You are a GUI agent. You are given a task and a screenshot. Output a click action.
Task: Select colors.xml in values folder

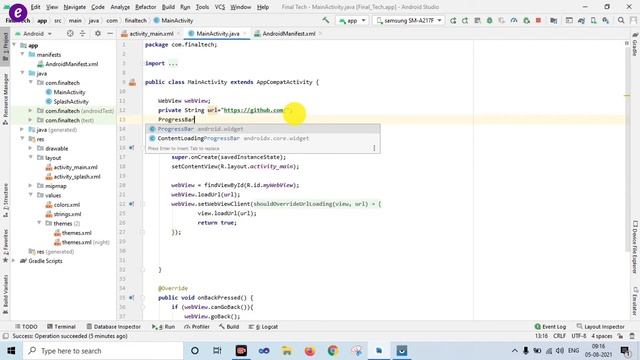click(x=67, y=205)
